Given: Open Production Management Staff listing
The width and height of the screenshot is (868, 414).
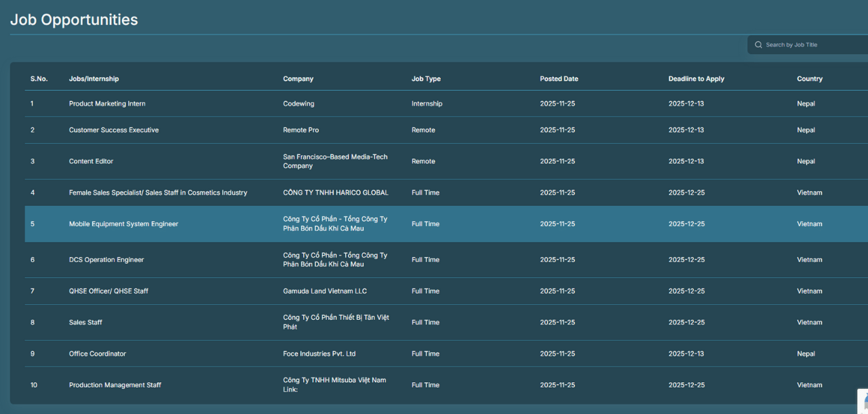Looking at the screenshot, I should 115,385.
